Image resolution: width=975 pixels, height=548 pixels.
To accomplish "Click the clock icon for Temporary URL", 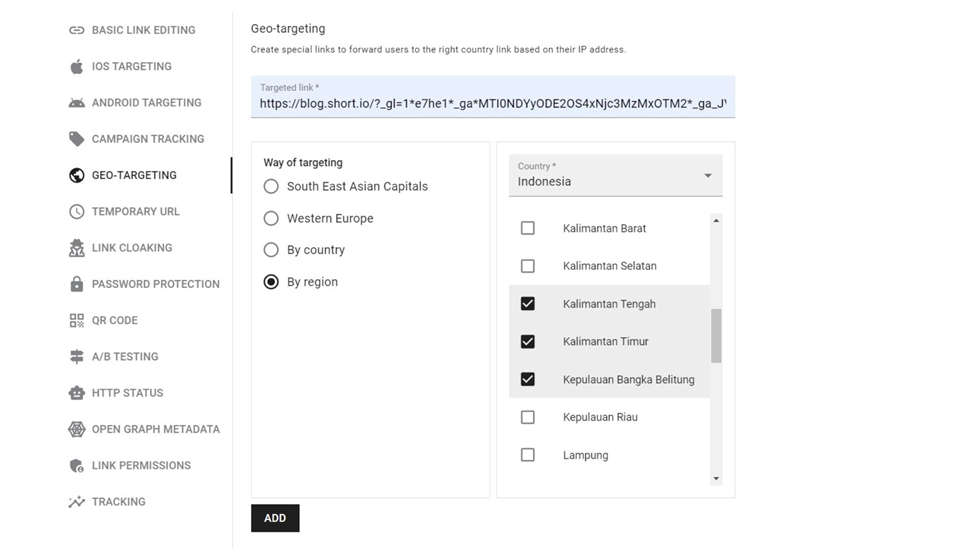I will (x=77, y=212).
